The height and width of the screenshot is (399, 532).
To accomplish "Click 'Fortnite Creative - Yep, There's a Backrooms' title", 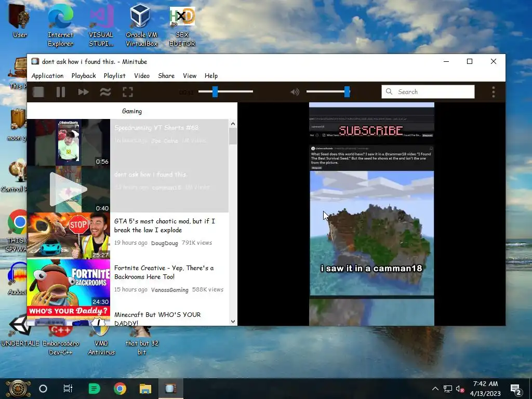I will (x=164, y=272).
